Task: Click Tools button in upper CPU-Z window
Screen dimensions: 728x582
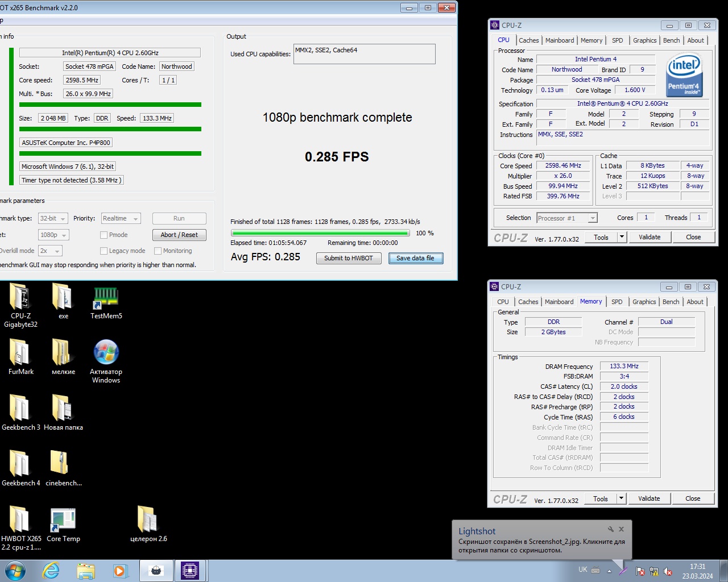Action: click(601, 237)
